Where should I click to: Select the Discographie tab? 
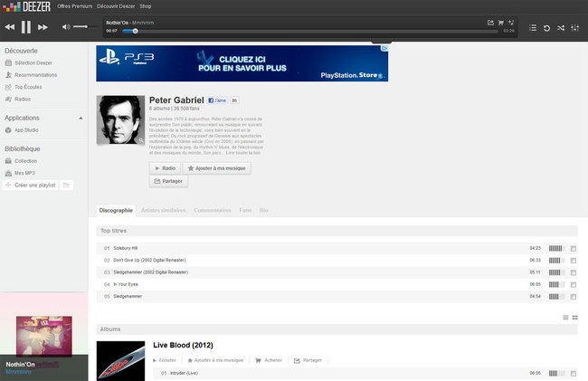click(x=116, y=210)
